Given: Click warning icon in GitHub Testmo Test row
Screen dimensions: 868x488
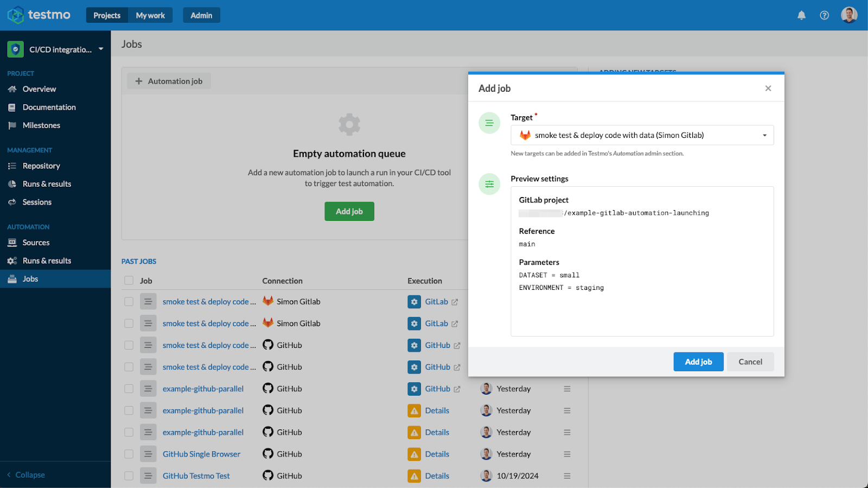Looking at the screenshot, I should pyautogui.click(x=414, y=476).
